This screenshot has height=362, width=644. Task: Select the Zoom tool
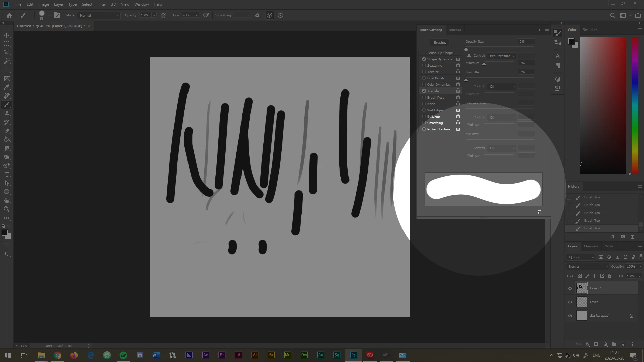pos(7,209)
